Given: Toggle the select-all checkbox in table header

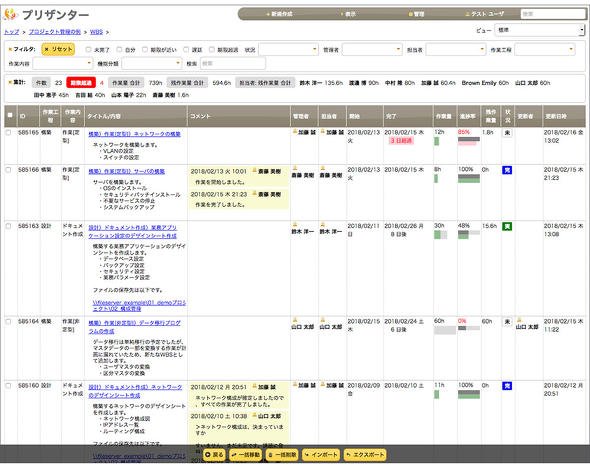Looking at the screenshot, I should click(10, 115).
